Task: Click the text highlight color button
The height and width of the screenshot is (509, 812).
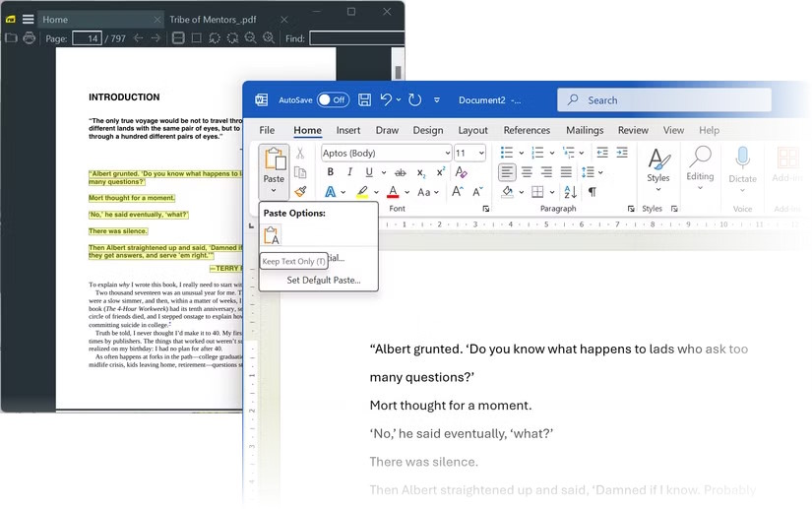Action: pyautogui.click(x=362, y=192)
